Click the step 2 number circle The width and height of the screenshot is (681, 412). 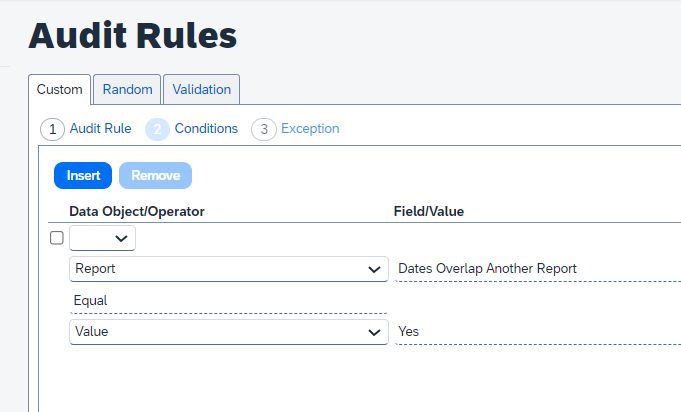(x=157, y=129)
